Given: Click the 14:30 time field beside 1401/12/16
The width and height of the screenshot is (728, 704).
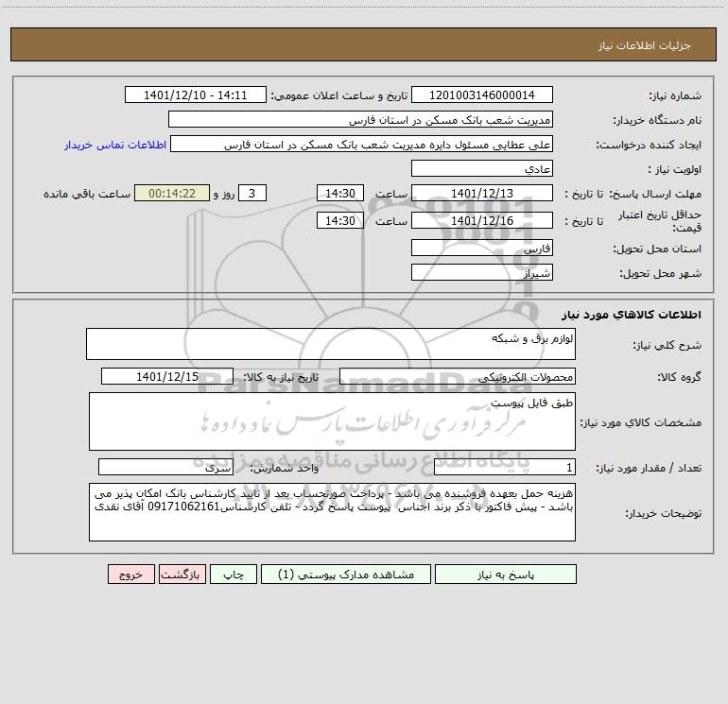Looking at the screenshot, I should pyautogui.click(x=339, y=220).
